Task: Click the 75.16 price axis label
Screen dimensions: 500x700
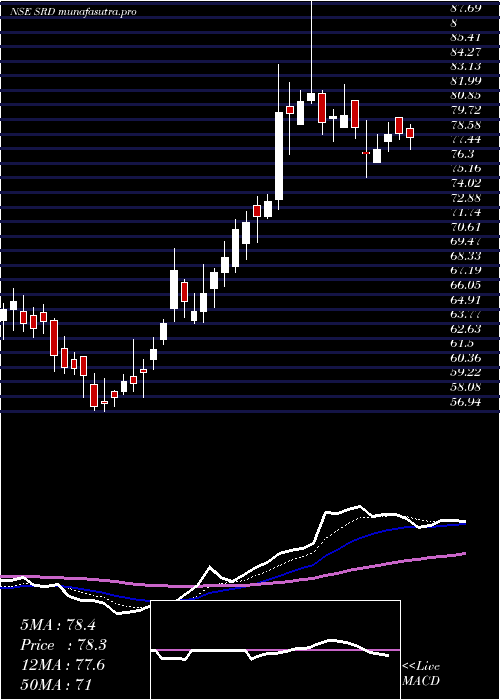Action: click(x=466, y=168)
